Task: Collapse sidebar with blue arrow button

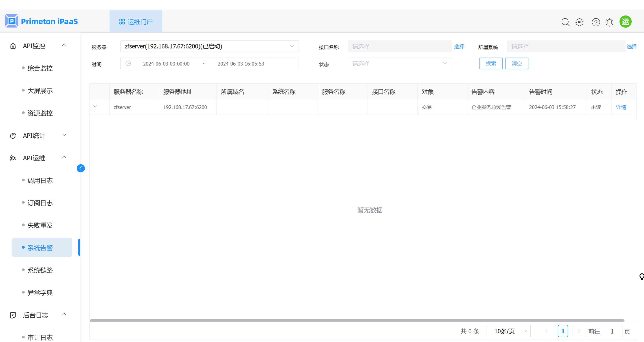Action: 81,168
